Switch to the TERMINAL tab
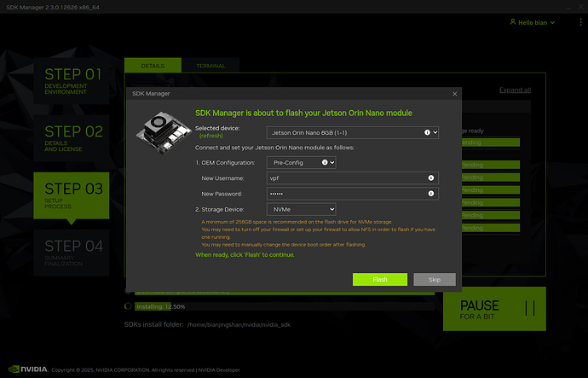 (x=210, y=66)
